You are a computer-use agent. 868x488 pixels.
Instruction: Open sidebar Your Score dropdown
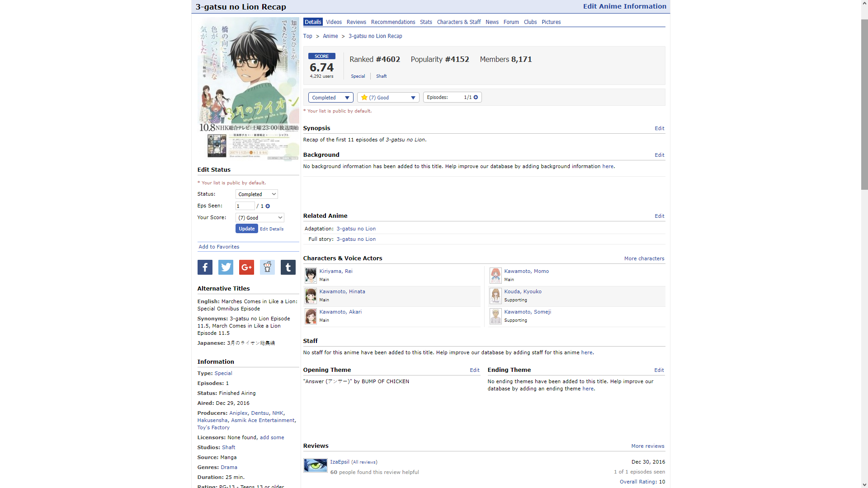(260, 218)
